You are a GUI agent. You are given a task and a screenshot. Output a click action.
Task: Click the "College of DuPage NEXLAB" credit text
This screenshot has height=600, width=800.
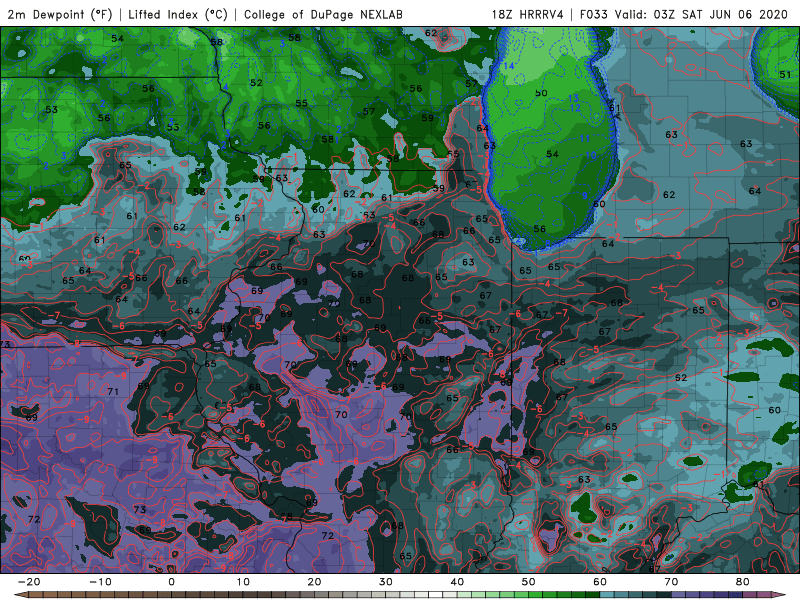(x=323, y=14)
